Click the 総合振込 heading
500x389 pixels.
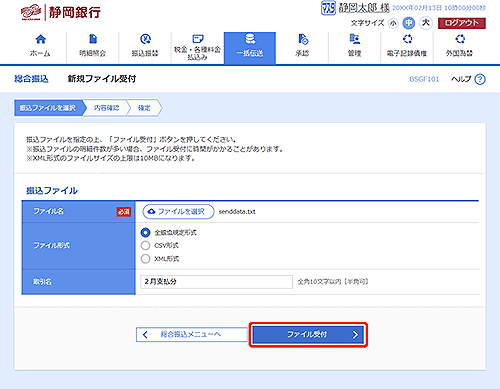point(31,79)
